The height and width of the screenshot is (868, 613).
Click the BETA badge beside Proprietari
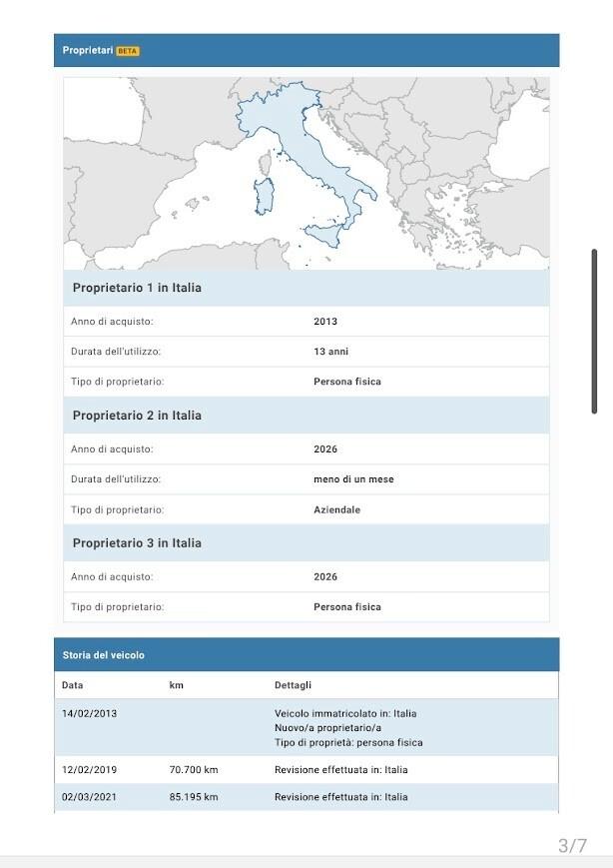(x=127, y=51)
